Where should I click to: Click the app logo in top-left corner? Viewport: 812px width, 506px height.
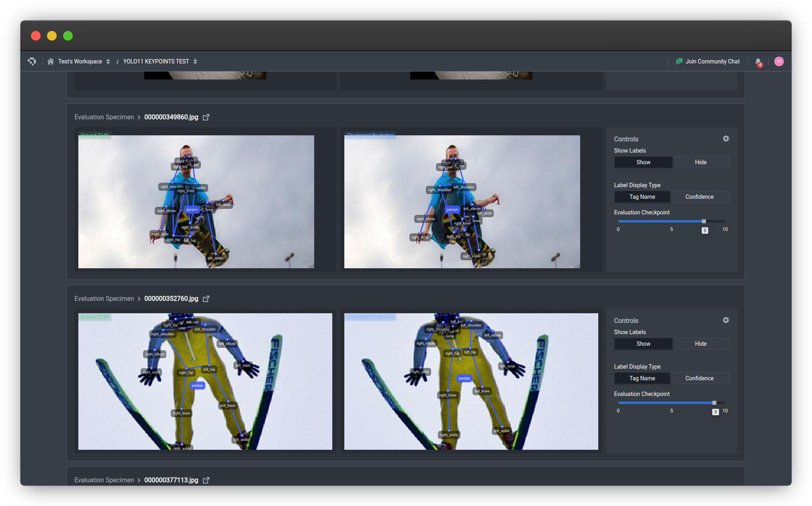(x=32, y=61)
